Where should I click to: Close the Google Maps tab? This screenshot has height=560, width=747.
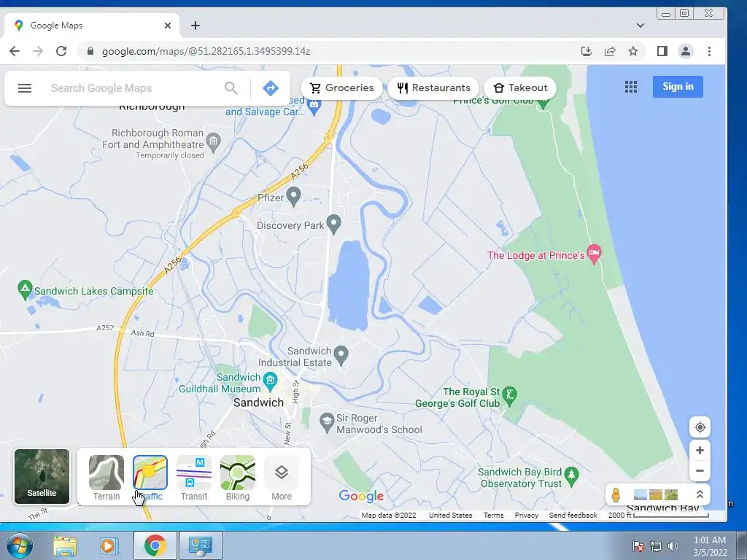(x=168, y=26)
